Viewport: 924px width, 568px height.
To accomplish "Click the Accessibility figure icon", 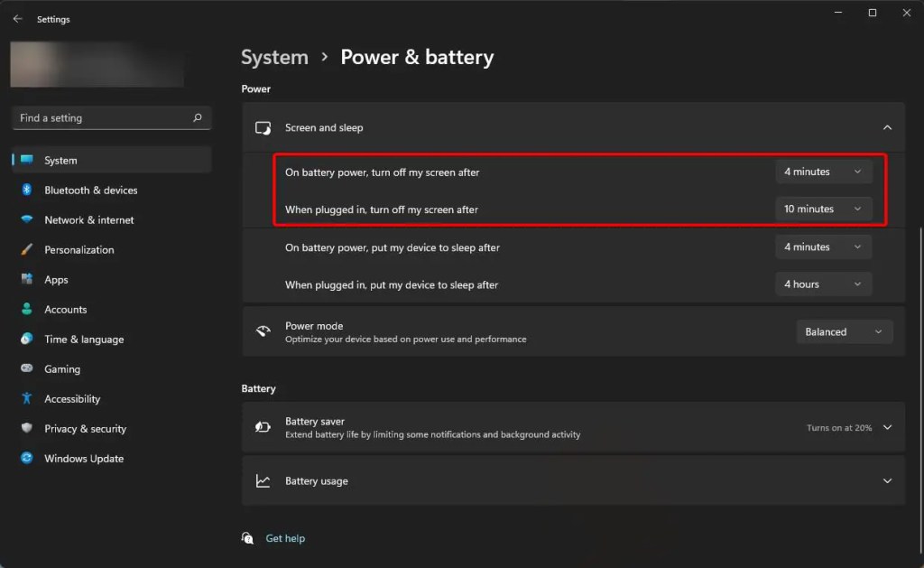I will (x=27, y=398).
